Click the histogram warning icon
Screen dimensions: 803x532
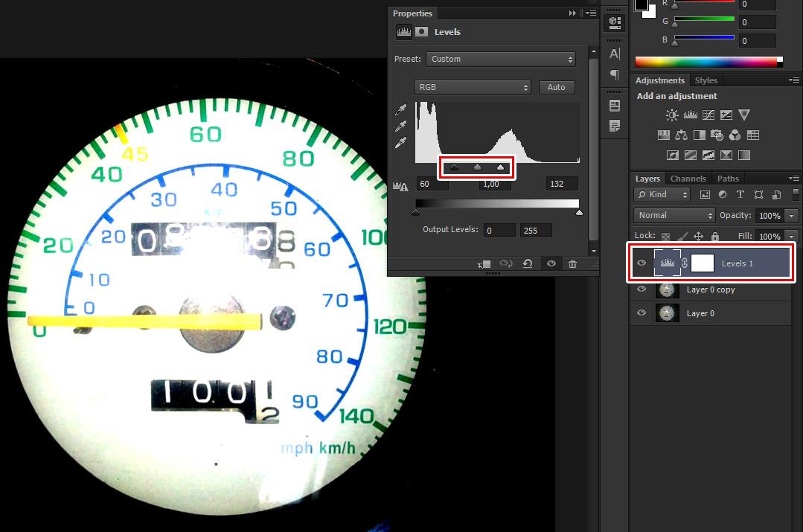point(400,186)
